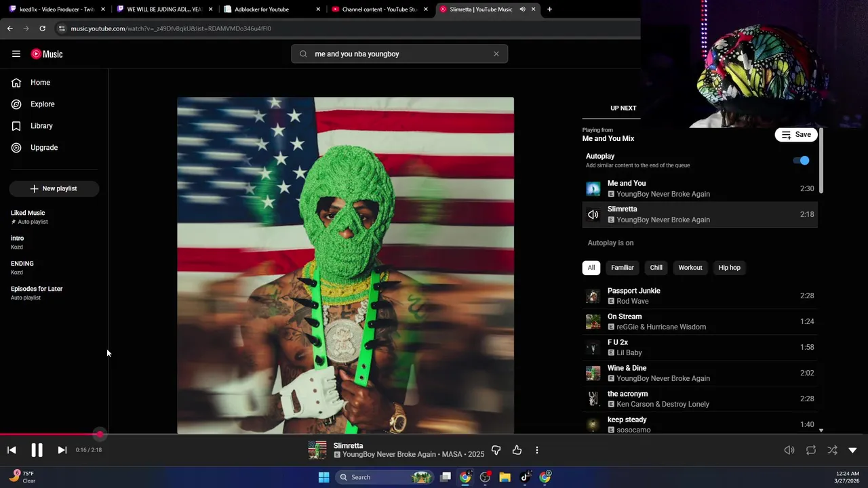The image size is (868, 488).
Task: Click the 'Wine & Dine' thumbnail
Action: tap(593, 373)
